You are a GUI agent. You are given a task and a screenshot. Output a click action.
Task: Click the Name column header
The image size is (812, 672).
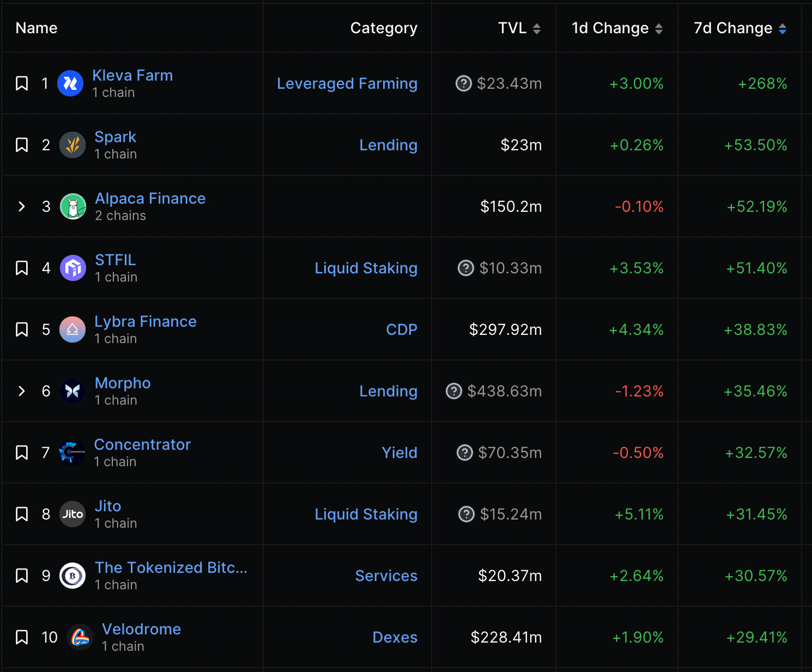(37, 28)
